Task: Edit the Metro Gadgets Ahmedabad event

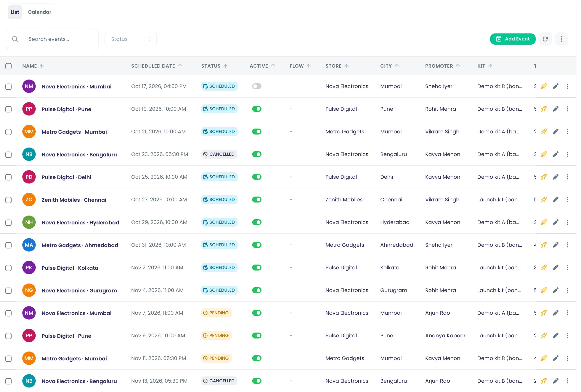Action: coord(556,245)
